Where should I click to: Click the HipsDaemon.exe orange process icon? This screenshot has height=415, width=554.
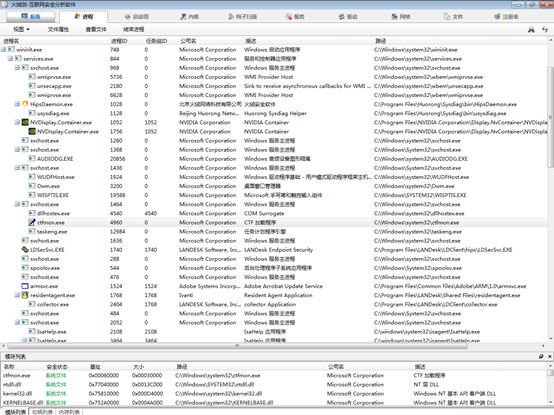[25, 104]
